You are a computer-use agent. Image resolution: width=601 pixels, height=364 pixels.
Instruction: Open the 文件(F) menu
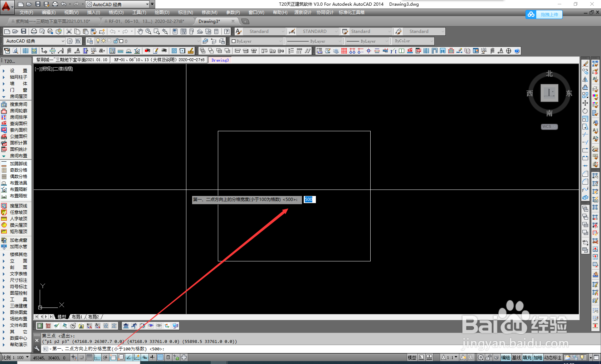tap(26, 13)
